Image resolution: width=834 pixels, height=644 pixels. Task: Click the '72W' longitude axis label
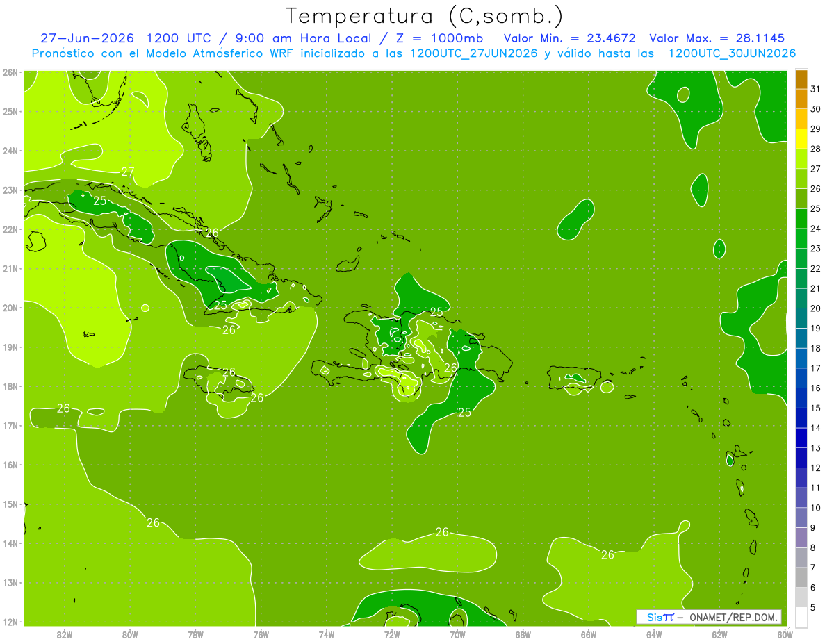click(392, 634)
